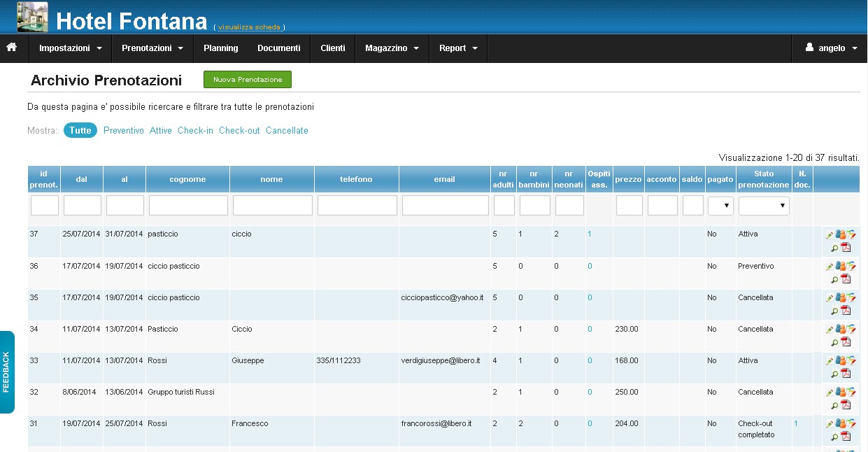Filter reservations by Check-out
Image resolution: width=868 pixels, height=452 pixels.
239,131
